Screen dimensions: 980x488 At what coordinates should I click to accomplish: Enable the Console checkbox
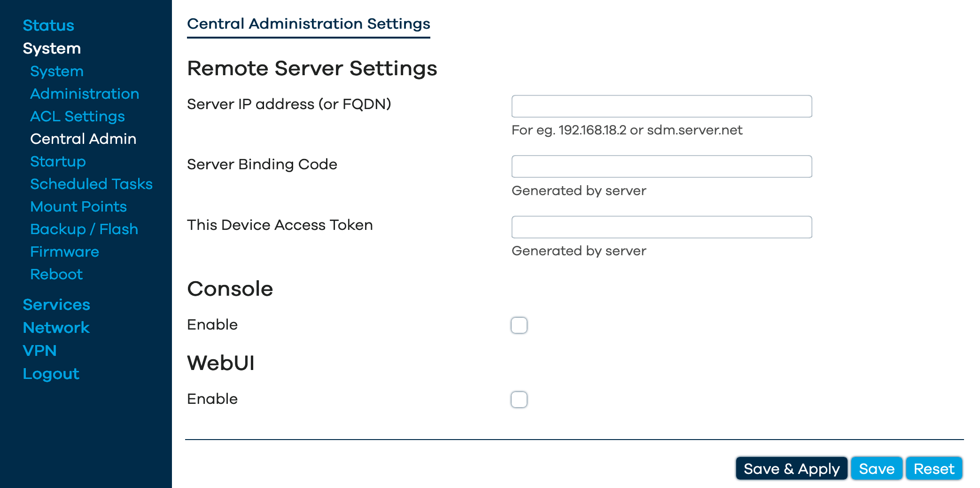(519, 325)
